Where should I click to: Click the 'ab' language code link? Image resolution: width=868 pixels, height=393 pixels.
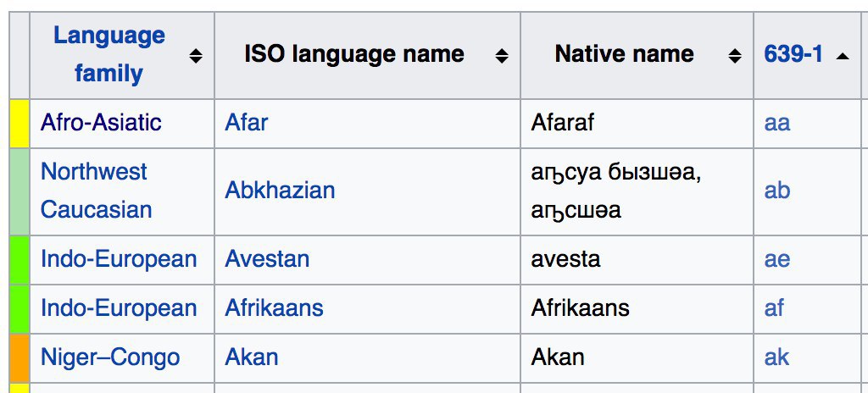(777, 191)
